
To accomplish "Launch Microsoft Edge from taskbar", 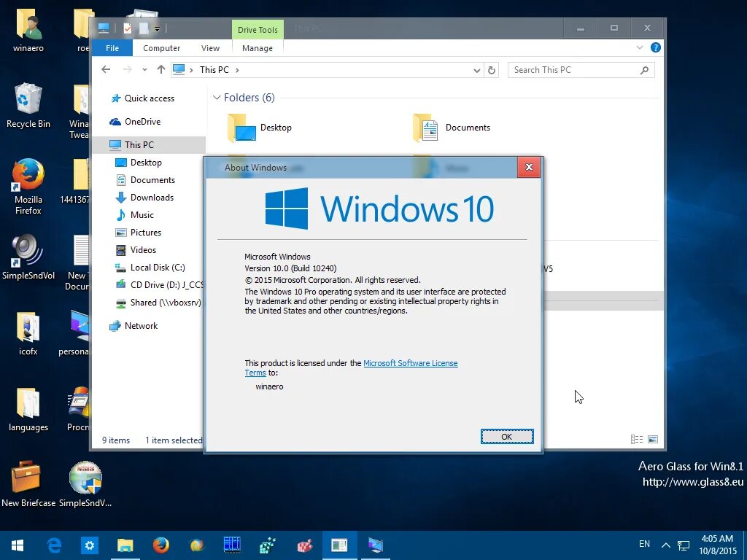I will 53,545.
